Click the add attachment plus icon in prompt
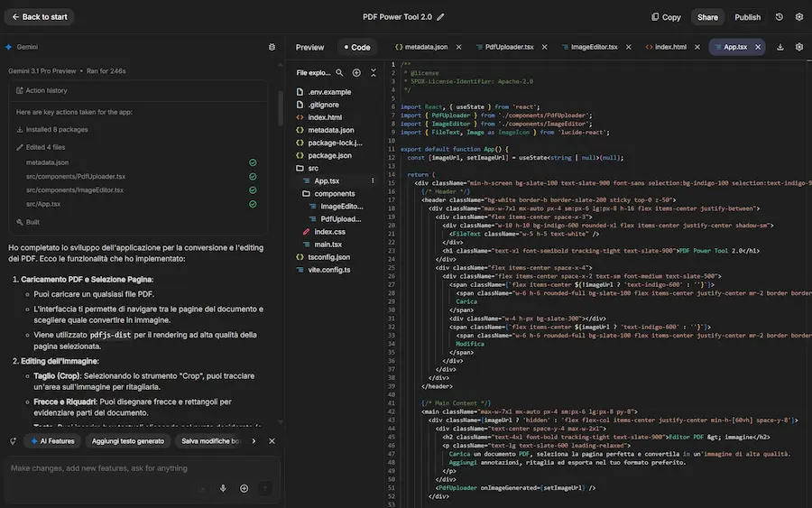The image size is (812, 508). (244, 488)
